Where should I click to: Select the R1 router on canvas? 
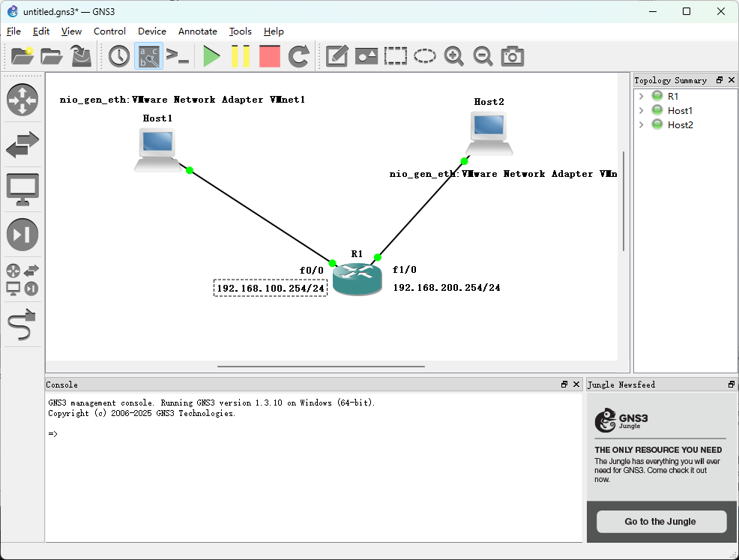358,279
